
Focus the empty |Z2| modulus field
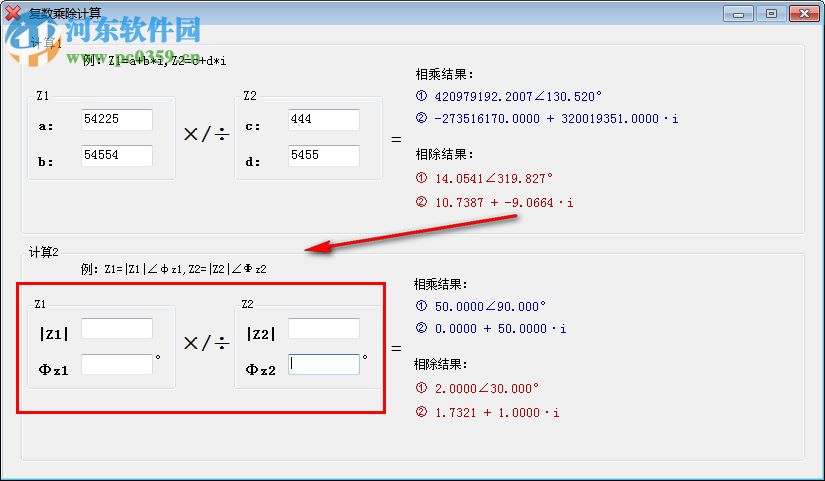coord(324,328)
